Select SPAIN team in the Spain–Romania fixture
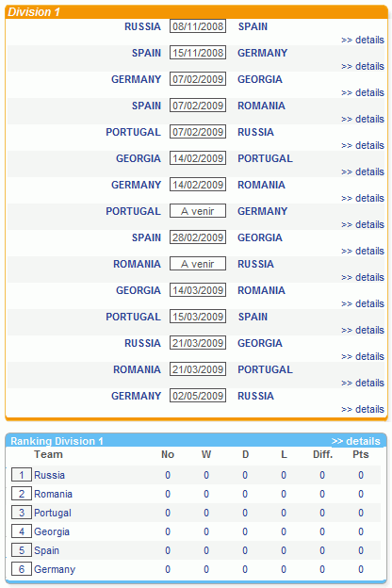Viewport: 392px width, 588px height. (146, 106)
